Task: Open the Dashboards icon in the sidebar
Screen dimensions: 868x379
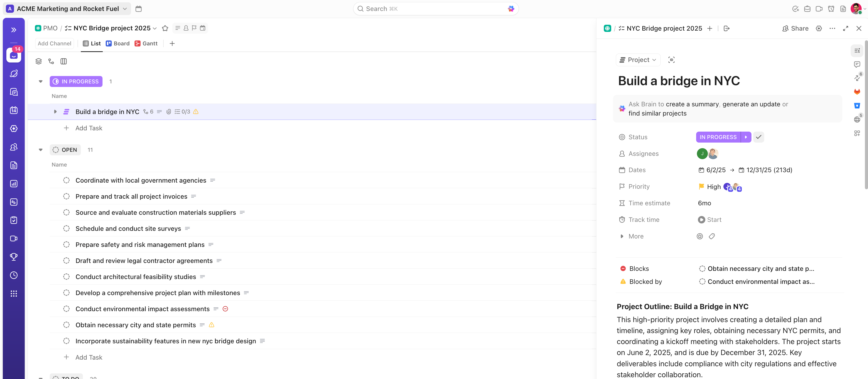Action: tap(14, 184)
